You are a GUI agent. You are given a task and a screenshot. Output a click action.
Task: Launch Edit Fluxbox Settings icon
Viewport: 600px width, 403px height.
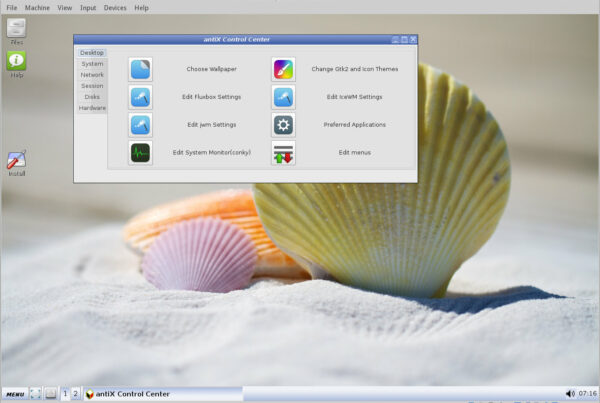[x=141, y=97]
